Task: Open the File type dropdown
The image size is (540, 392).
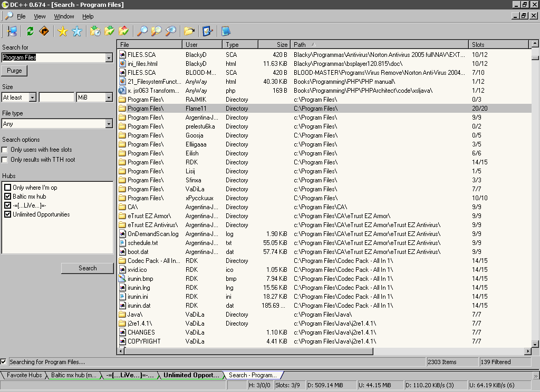Action: (x=109, y=124)
